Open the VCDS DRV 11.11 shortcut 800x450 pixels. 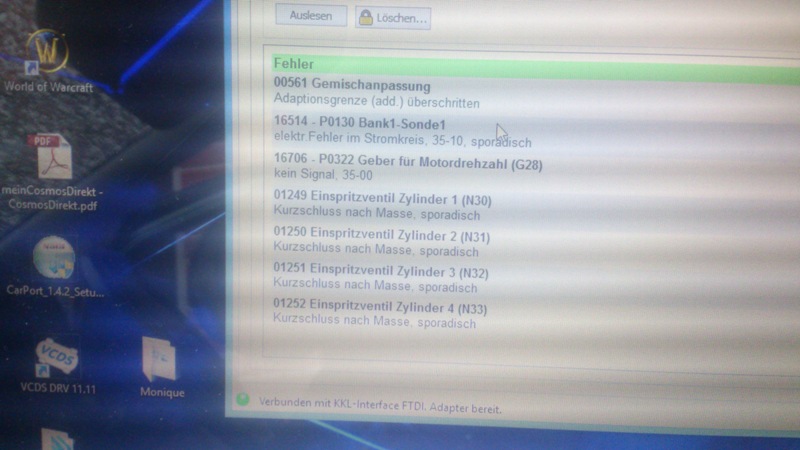point(56,358)
